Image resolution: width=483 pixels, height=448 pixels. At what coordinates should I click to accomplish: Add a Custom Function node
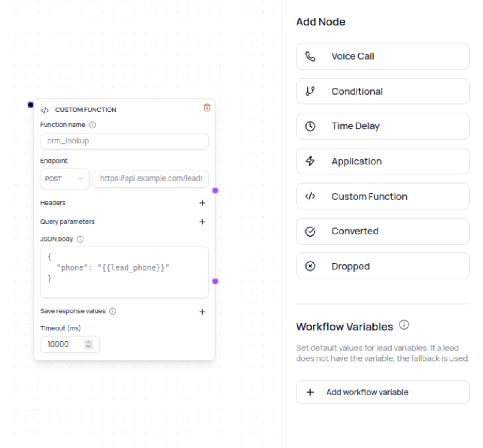point(382,196)
